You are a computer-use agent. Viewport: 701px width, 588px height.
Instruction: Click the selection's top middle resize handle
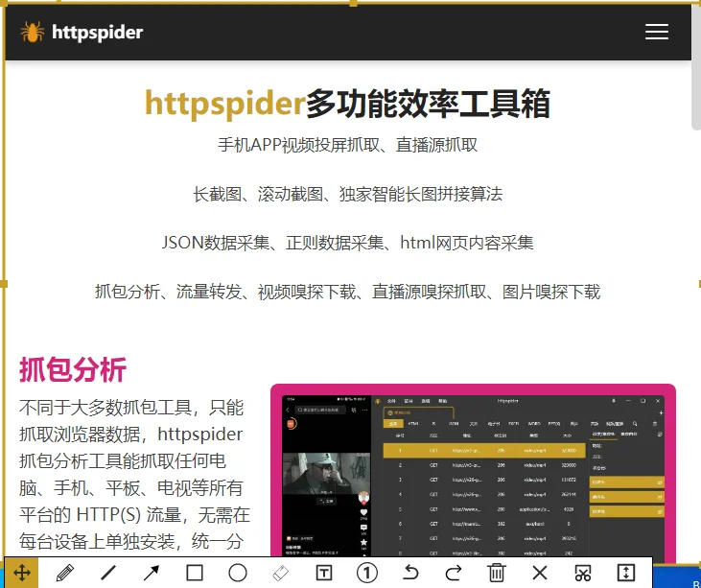pyautogui.click(x=353, y=3)
